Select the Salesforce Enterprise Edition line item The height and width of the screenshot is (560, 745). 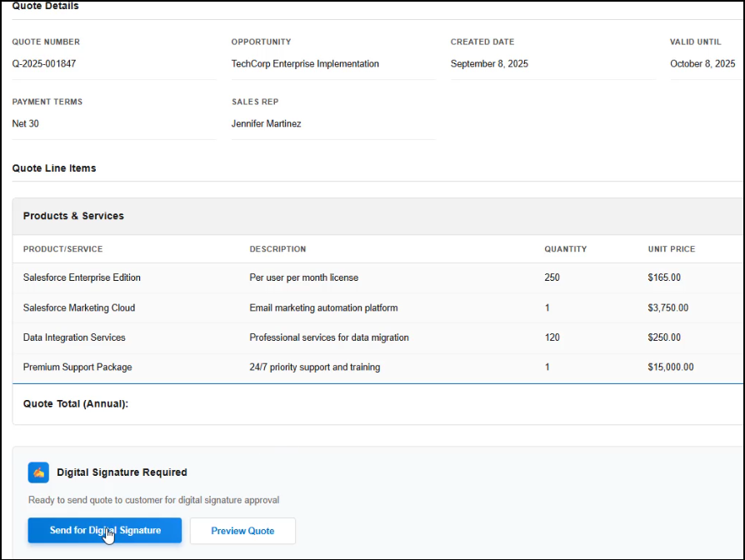pyautogui.click(x=82, y=277)
